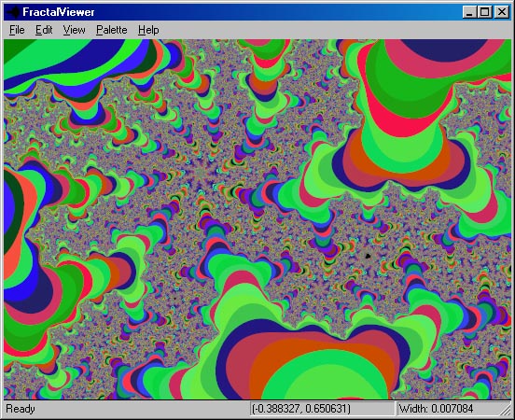Open the File menu
Image resolution: width=515 pixels, height=420 pixels.
tap(17, 30)
